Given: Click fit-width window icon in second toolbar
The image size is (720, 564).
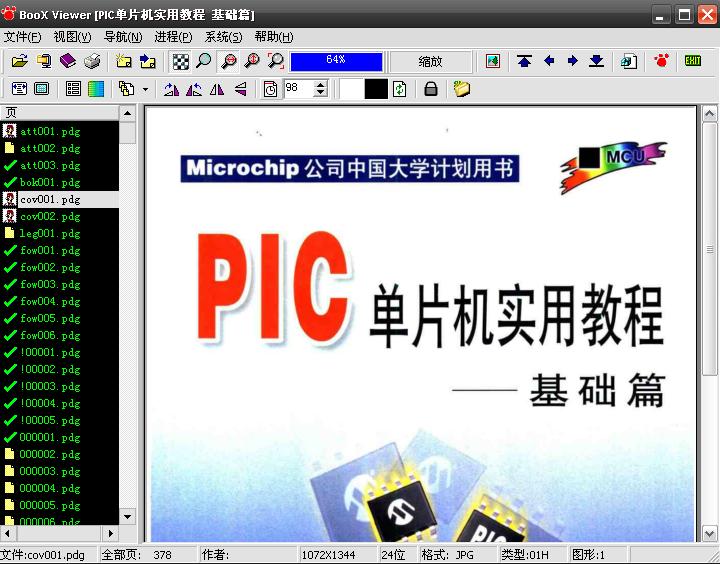Looking at the screenshot, I should pos(19,88).
